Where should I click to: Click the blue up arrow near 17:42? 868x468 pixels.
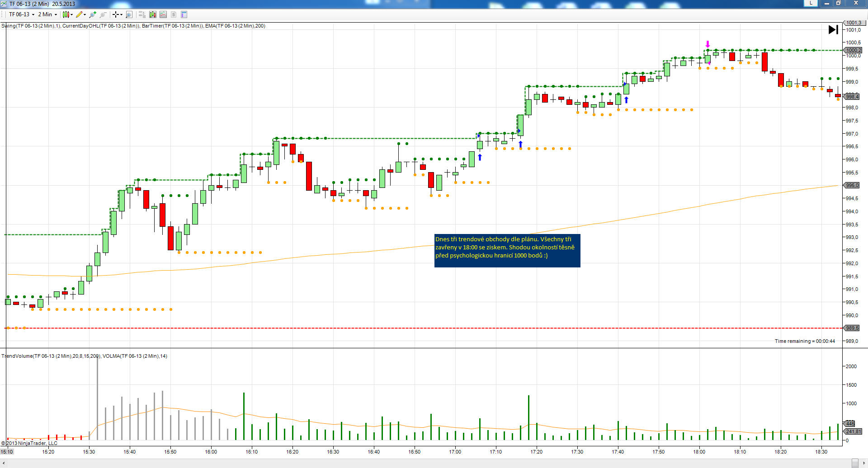click(627, 100)
